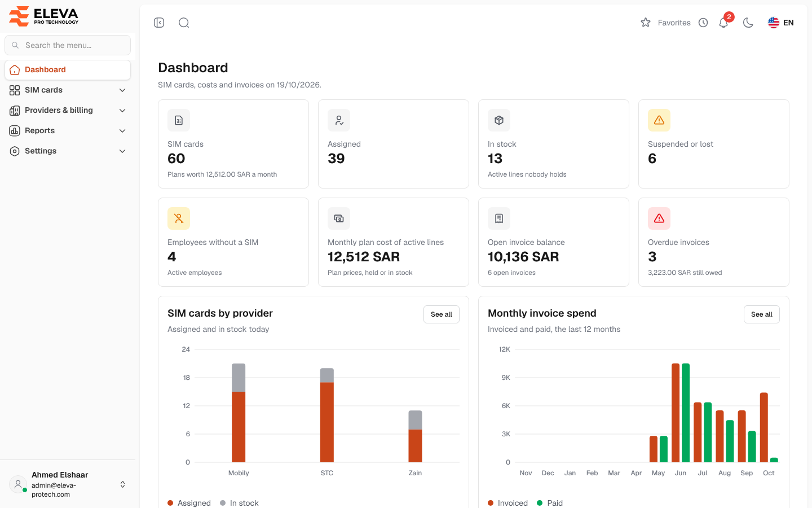The image size is (812, 508).
Task: Open notifications bell with badge 2
Action: coord(724,22)
